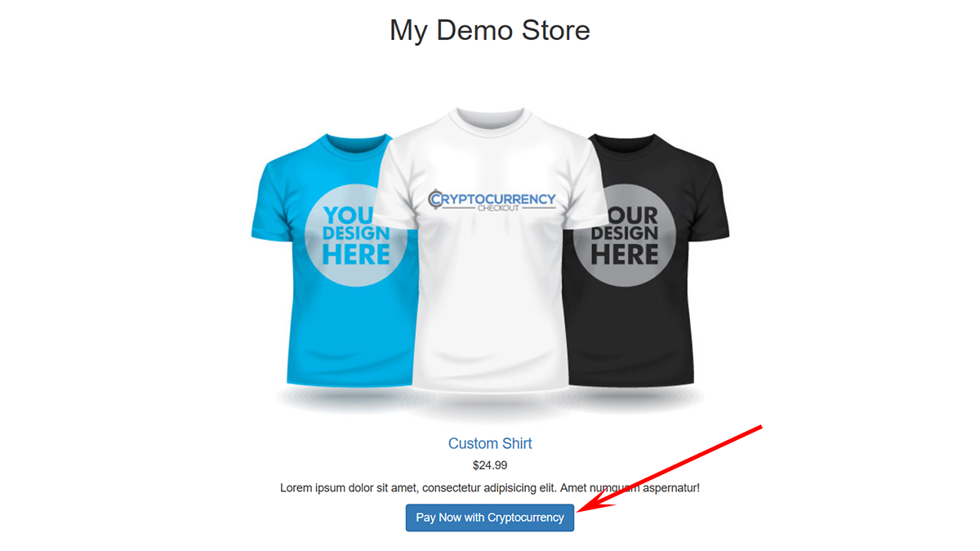
Task: Open the Custom Shirt product link
Action: click(x=490, y=443)
